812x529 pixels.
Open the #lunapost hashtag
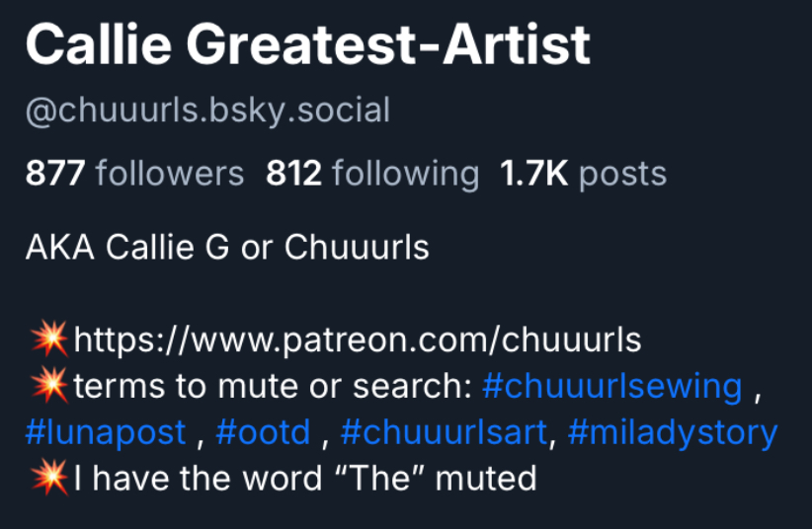pos(106,432)
